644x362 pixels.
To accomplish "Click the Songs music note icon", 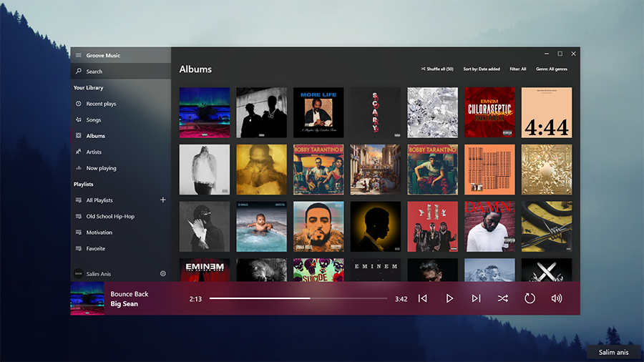I will click(x=79, y=119).
